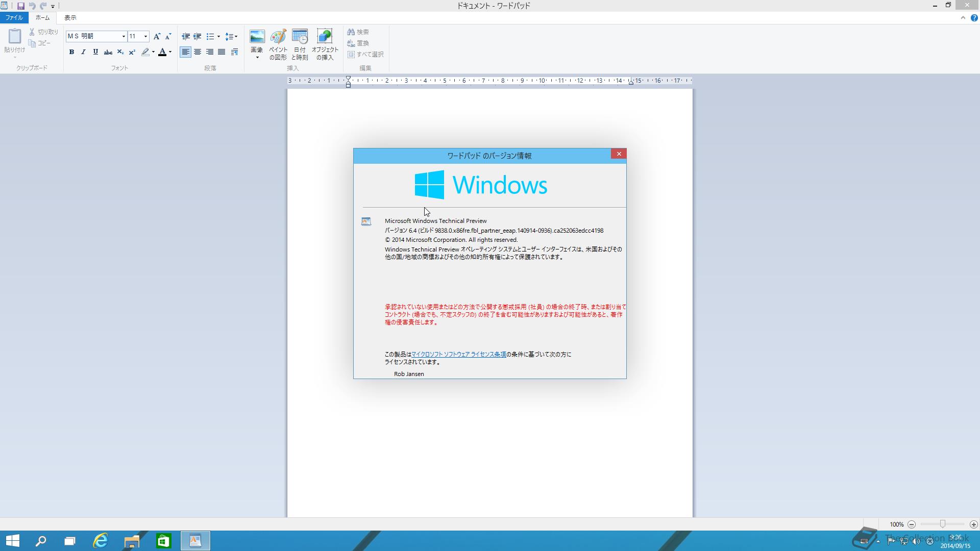Decrease paragraph indent

(x=186, y=36)
